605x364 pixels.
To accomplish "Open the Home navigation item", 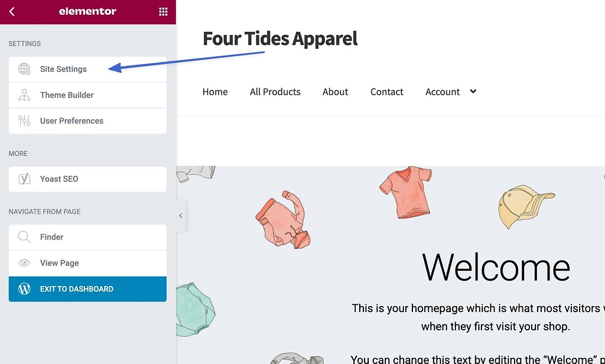I will pyautogui.click(x=215, y=92).
